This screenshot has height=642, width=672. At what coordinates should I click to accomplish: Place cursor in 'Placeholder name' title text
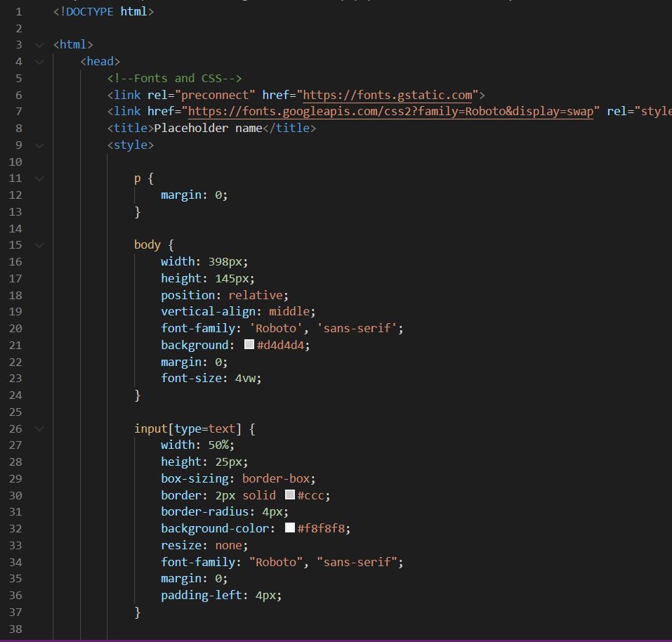(208, 128)
